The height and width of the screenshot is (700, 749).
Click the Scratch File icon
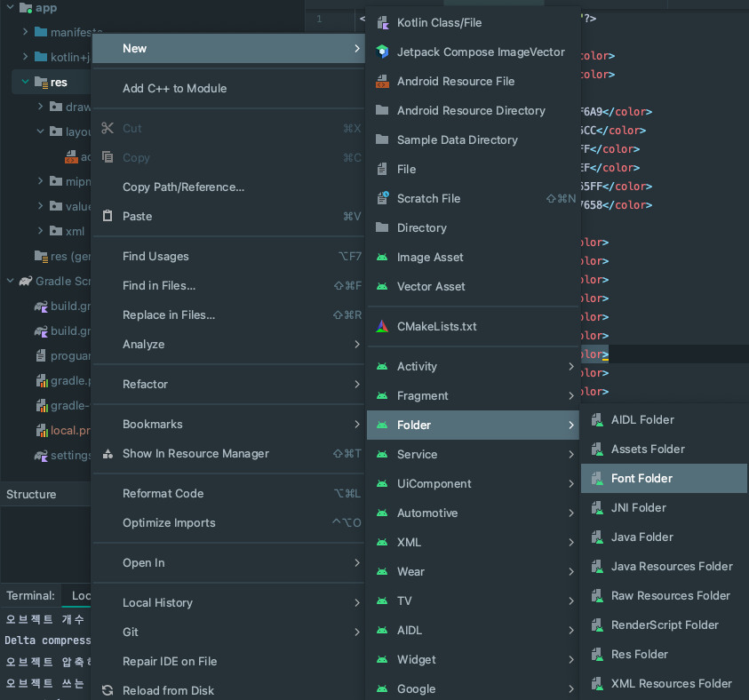click(383, 198)
